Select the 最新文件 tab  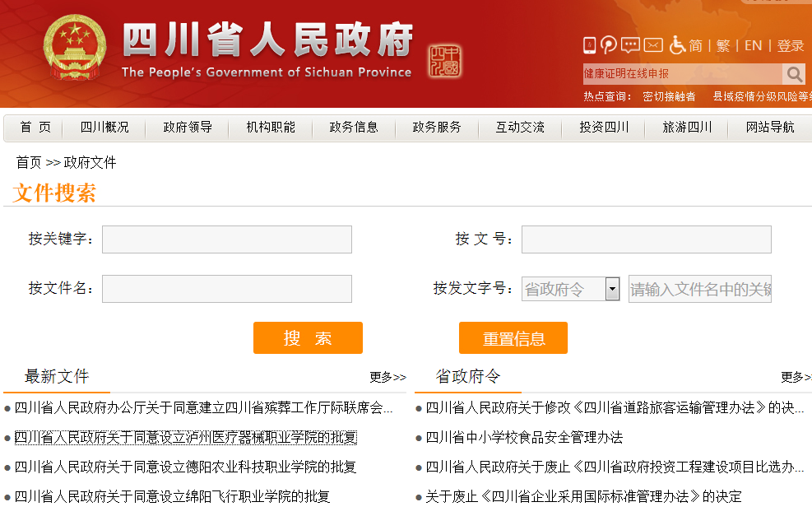coord(57,377)
